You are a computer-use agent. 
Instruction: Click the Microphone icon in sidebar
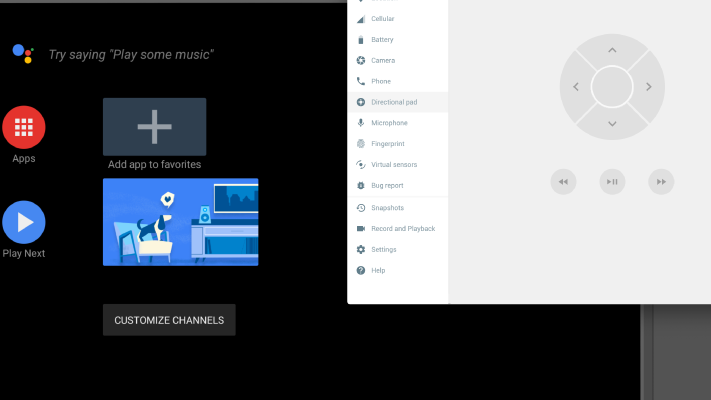pos(360,123)
